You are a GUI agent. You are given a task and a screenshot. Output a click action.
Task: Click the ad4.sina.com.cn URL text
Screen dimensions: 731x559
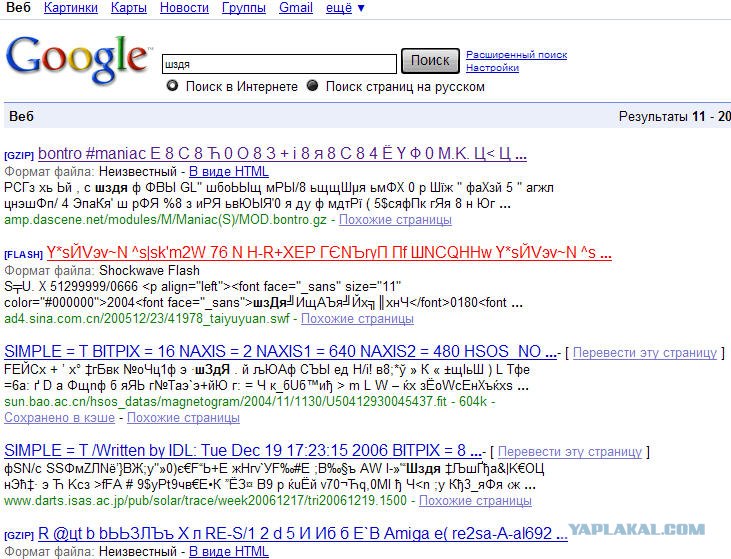(147, 318)
